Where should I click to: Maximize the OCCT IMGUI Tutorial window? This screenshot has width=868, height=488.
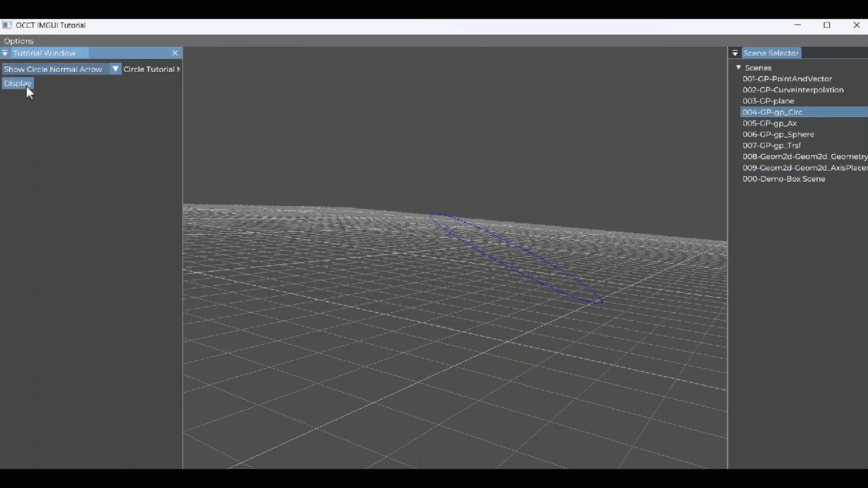click(827, 25)
